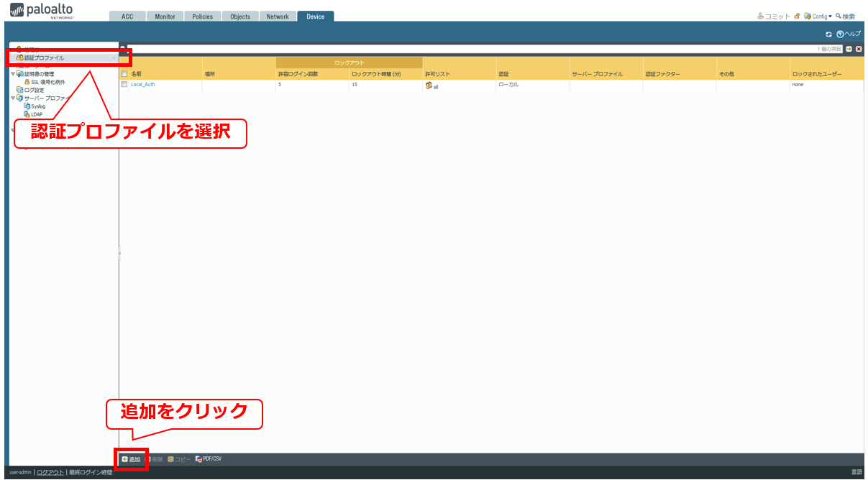This screenshot has height=480, width=868.
Task: Click the ログアウト logout link
Action: (x=50, y=472)
